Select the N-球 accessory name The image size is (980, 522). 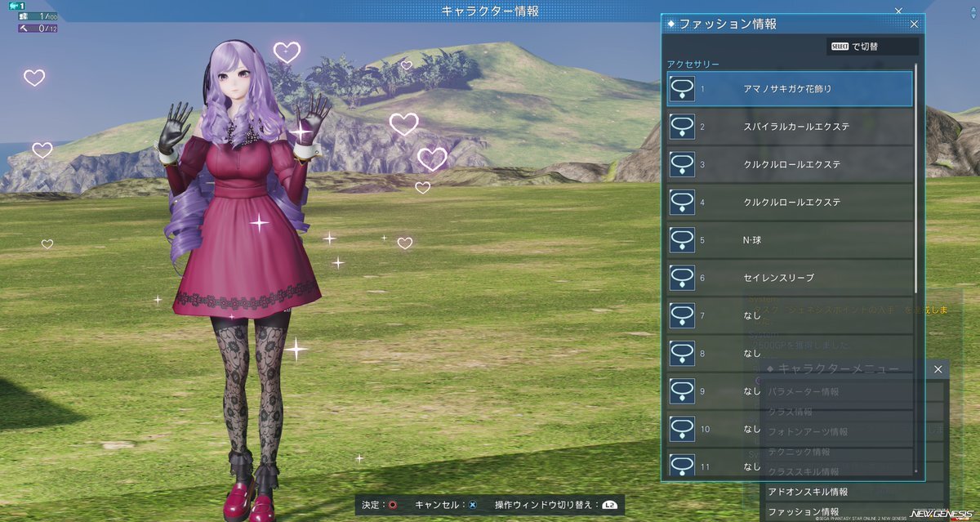(752, 240)
